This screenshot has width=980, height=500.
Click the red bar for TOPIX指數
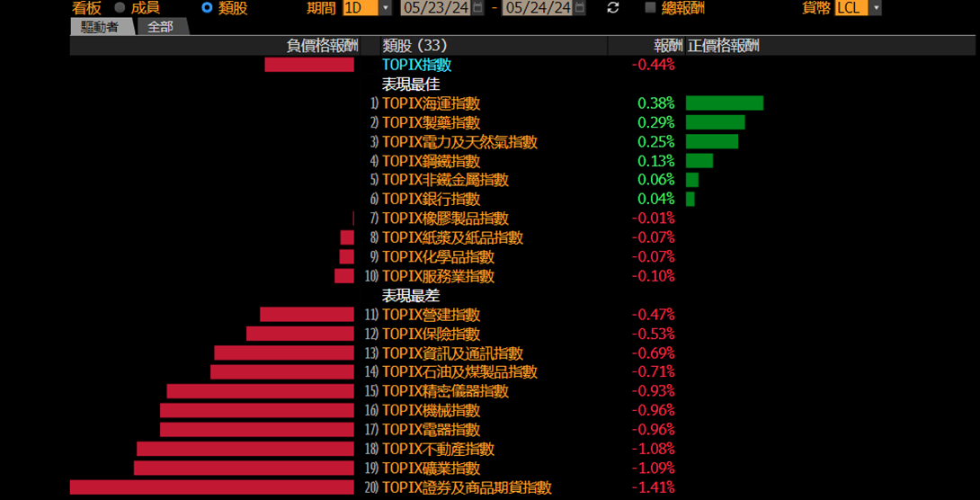309,65
